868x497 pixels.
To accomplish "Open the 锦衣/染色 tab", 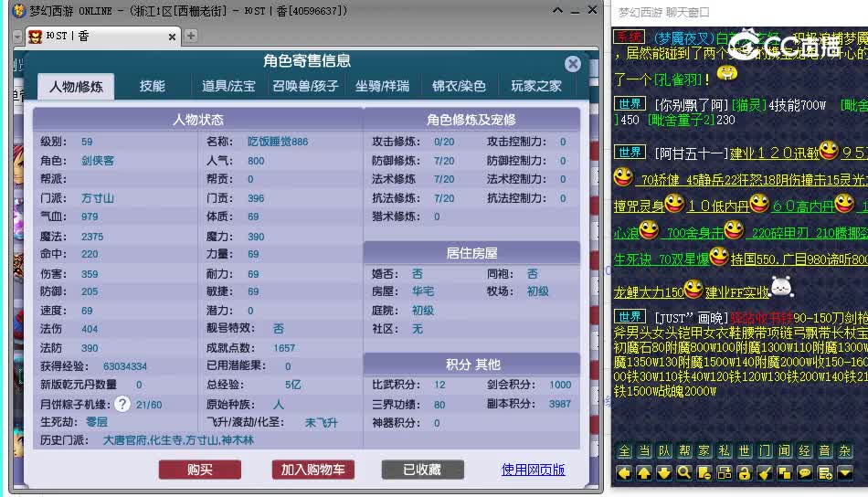I will click(459, 87).
